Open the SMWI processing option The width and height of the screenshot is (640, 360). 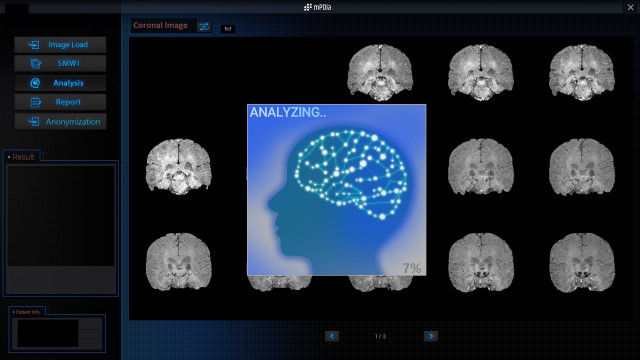tap(60, 63)
